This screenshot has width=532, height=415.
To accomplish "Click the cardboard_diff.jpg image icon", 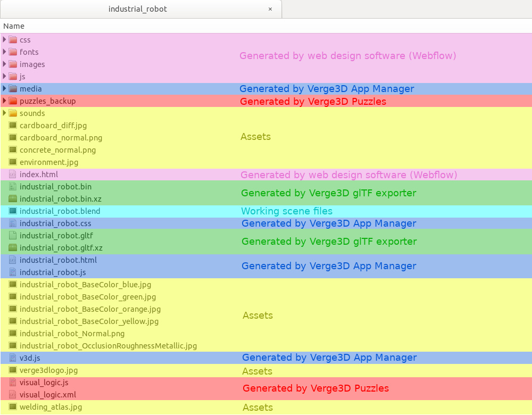I will pos(13,126).
